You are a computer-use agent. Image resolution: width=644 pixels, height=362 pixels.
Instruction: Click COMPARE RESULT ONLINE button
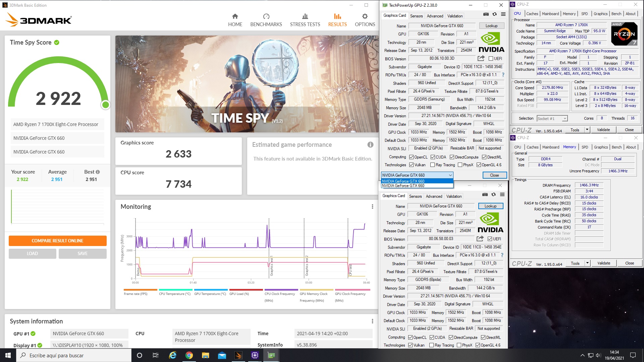click(x=58, y=241)
